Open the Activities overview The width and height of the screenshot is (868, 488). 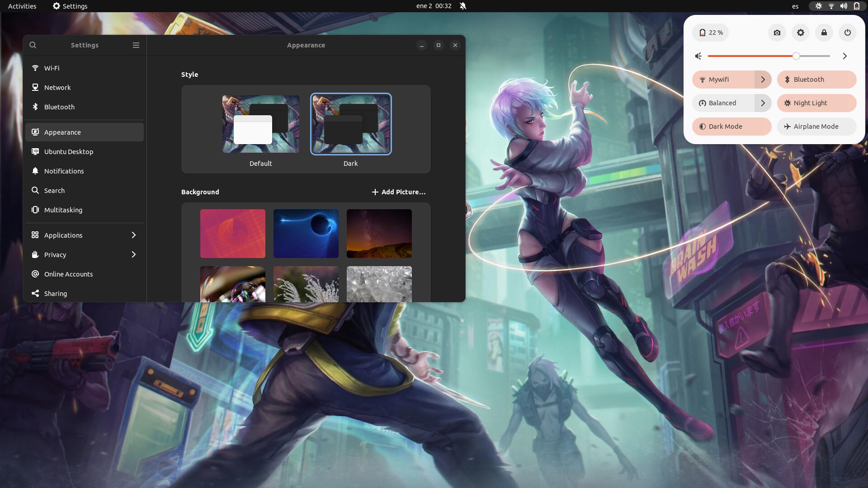pos(22,6)
